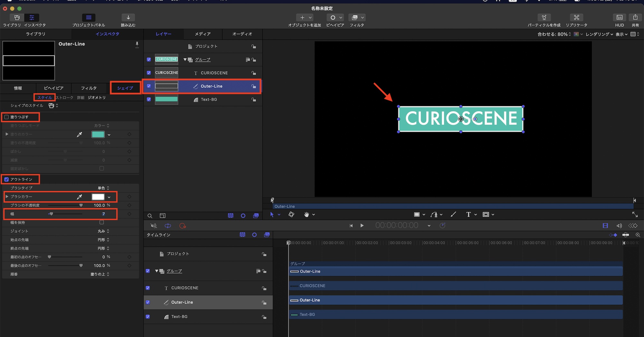This screenshot has height=337, width=644.
Task: Click the brush color eyedropper icon
Action: pos(79,197)
